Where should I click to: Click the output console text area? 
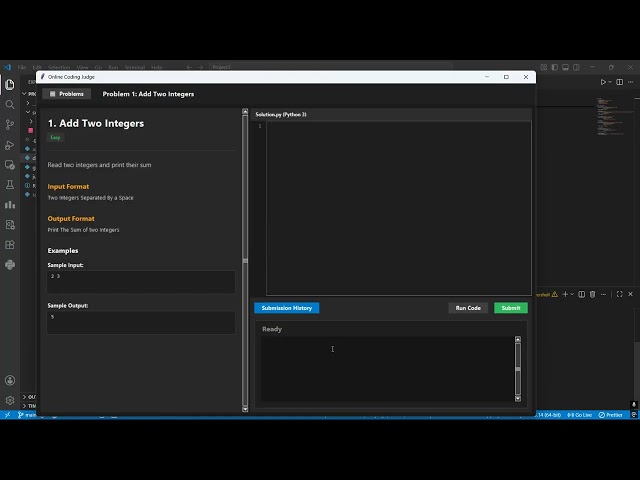[387, 369]
